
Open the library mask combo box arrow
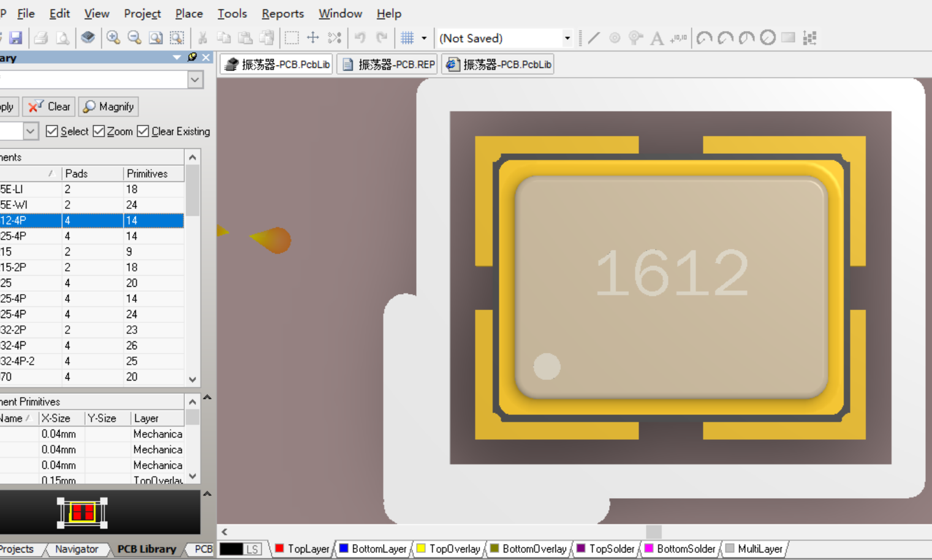tap(195, 80)
